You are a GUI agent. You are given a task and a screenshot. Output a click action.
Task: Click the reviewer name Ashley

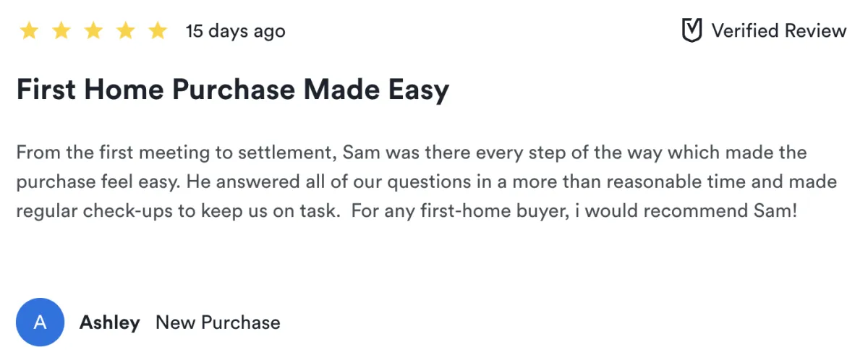pyautogui.click(x=109, y=322)
